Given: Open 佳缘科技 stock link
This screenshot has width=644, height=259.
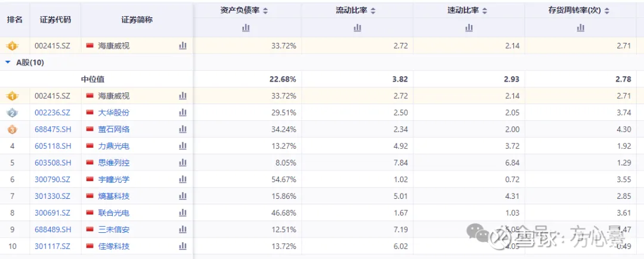Looking at the screenshot, I should 113,246.
